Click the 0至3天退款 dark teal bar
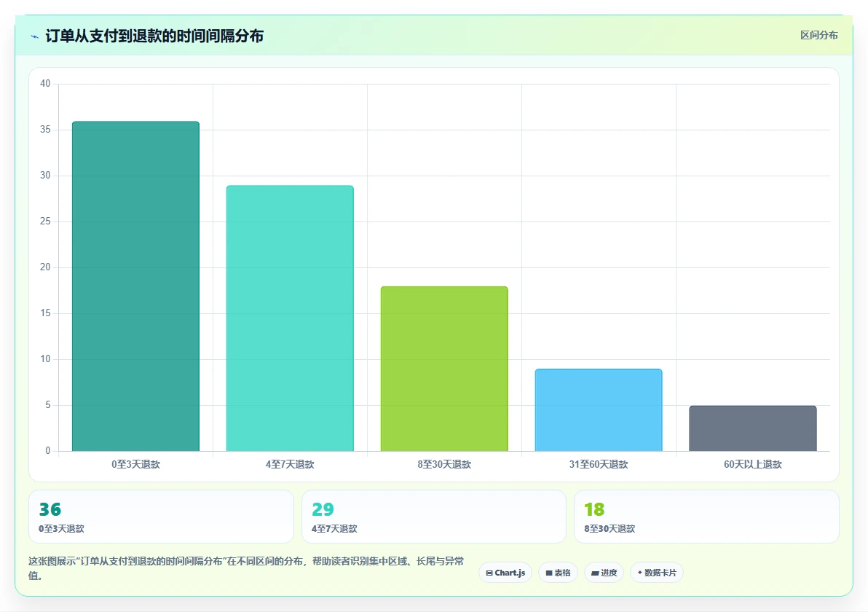Image resolution: width=868 pixels, height=612 pixels. [x=135, y=286]
